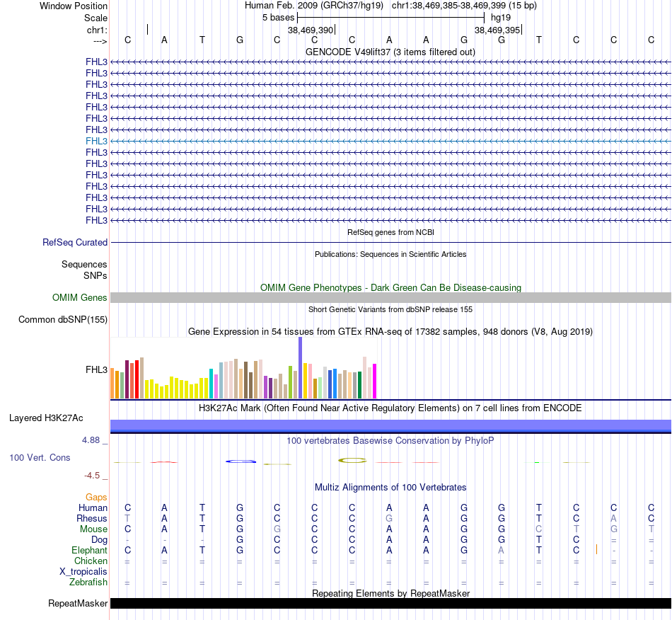Click the Scale track label
Screen dimensions: 672x620
[95, 18]
